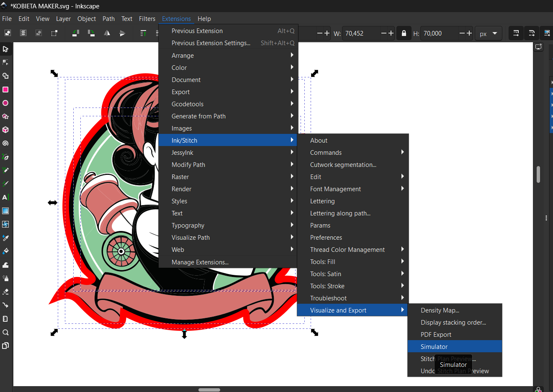The height and width of the screenshot is (392, 553).
Task: Select the Spiral tool
Action: 5,143
